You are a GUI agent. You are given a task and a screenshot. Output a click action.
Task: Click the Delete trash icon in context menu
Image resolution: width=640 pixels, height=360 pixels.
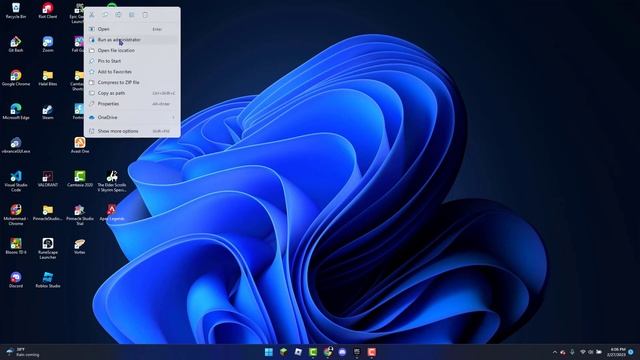[x=145, y=15]
